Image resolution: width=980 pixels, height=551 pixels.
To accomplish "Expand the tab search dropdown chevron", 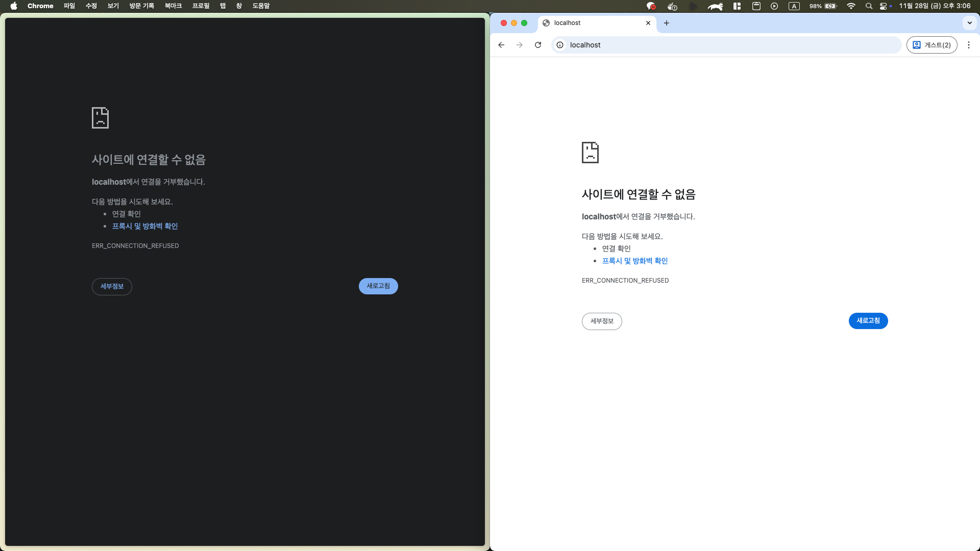I will pyautogui.click(x=969, y=23).
